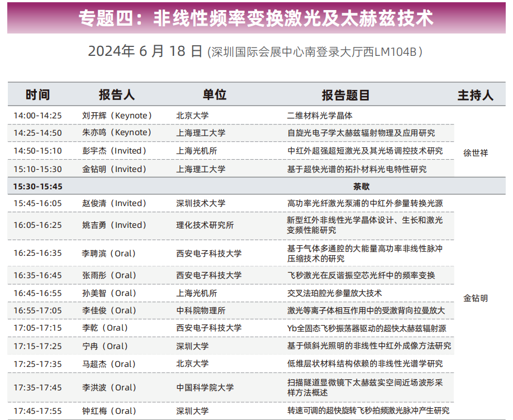Viewport: 513px width, 420px height.
Task: Click the venue text 深圳国际会展中心南登录大厅西LM104B
Action: 314,52
